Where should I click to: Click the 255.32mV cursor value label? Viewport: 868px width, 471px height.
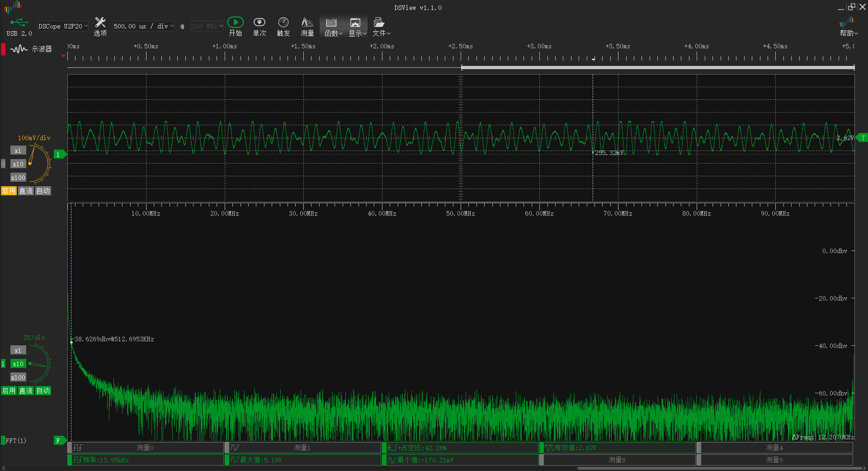pyautogui.click(x=609, y=153)
